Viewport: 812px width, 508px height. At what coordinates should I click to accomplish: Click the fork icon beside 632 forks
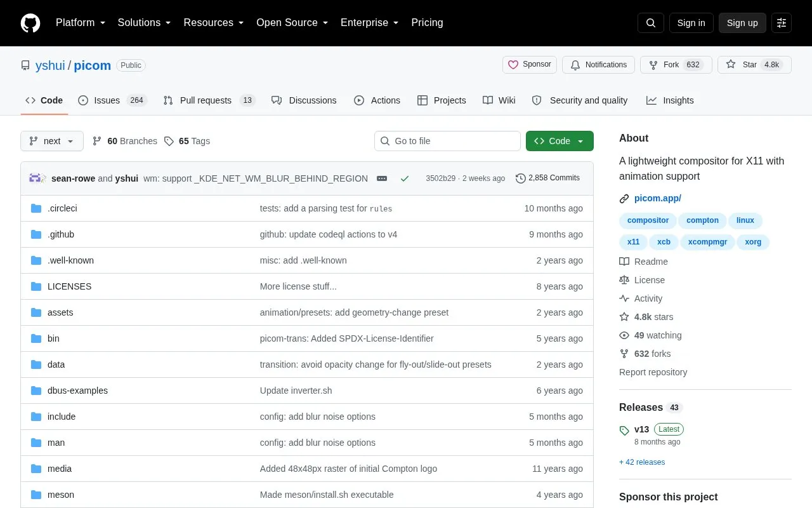pos(624,354)
